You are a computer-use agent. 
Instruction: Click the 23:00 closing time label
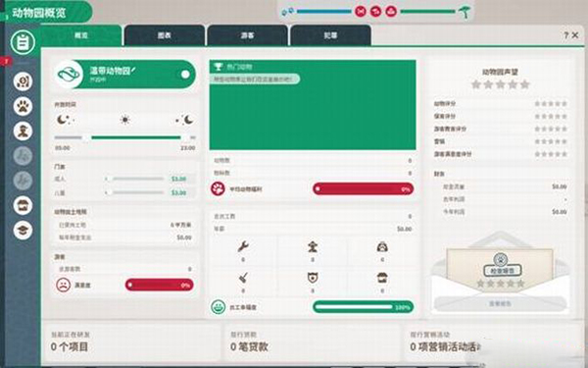pyautogui.click(x=187, y=148)
